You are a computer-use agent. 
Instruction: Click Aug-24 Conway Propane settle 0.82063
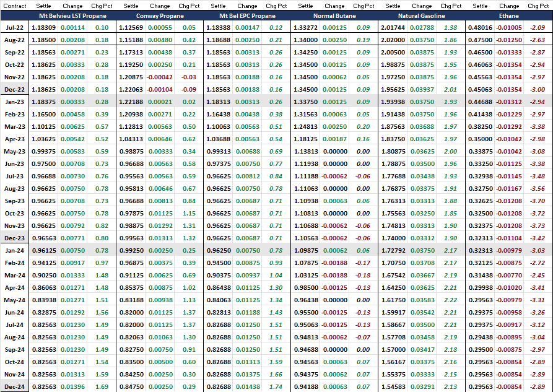[x=131, y=338]
